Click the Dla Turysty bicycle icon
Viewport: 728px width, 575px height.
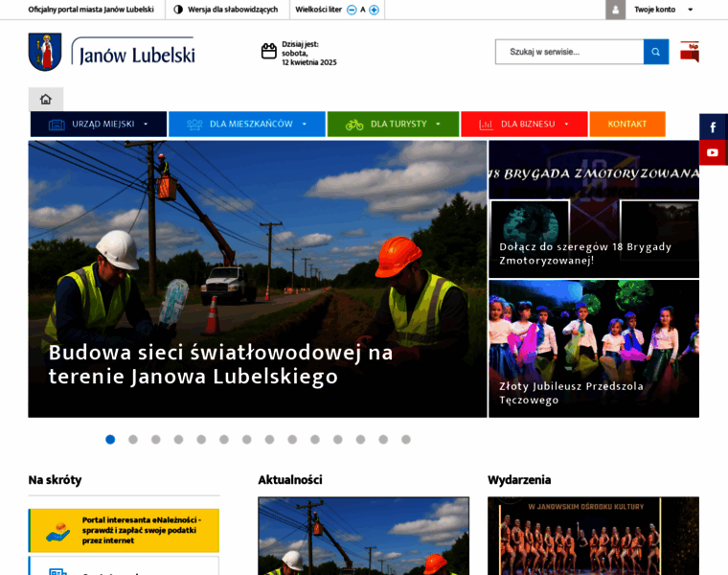coord(354,125)
